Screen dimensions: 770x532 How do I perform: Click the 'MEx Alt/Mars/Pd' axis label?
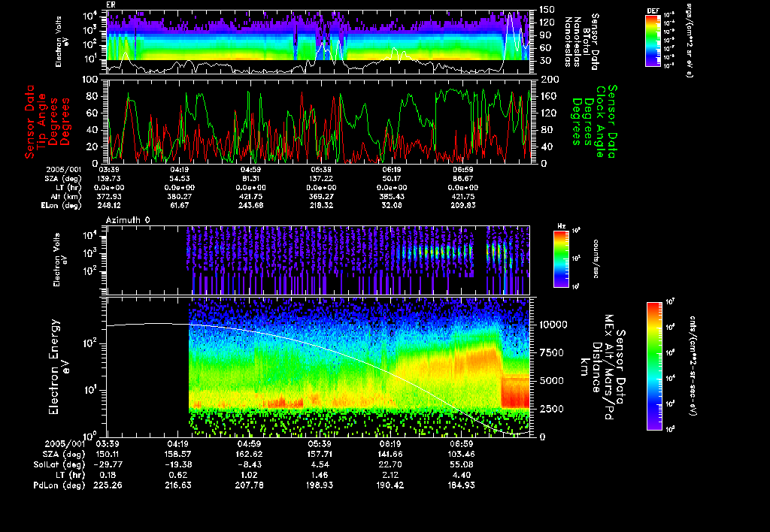(608, 367)
